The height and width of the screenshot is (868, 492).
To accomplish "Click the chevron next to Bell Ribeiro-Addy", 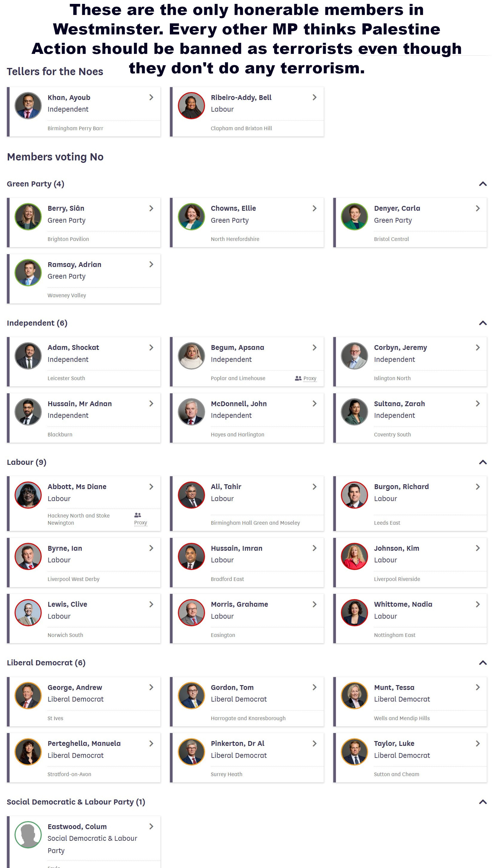I will point(314,97).
